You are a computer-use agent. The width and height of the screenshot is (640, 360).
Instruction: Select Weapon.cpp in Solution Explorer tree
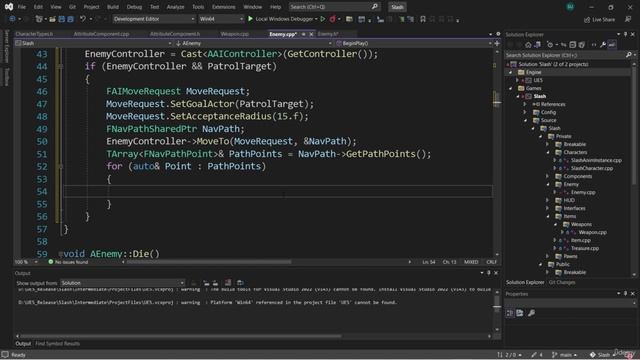pos(592,232)
